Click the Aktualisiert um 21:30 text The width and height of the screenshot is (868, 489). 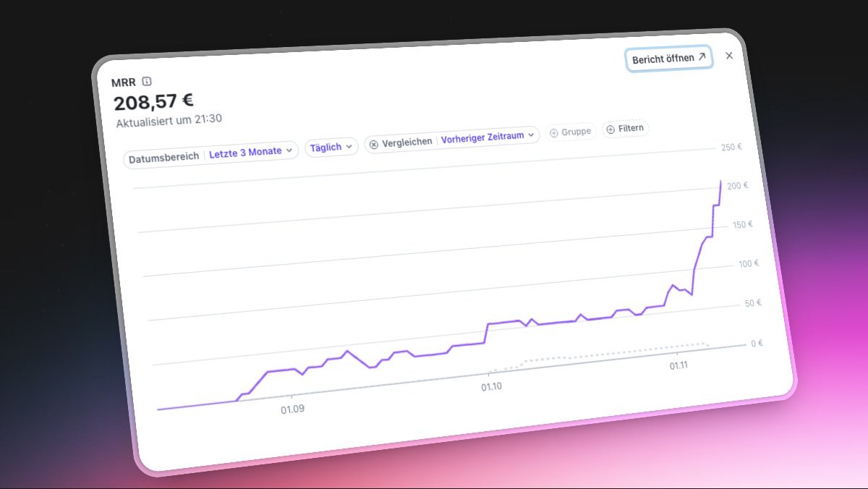[168, 119]
